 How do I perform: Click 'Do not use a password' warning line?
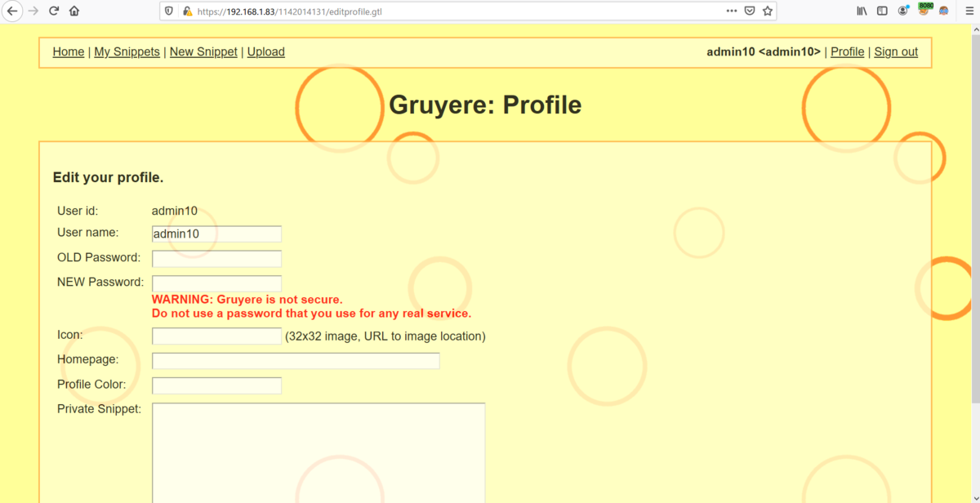312,314
